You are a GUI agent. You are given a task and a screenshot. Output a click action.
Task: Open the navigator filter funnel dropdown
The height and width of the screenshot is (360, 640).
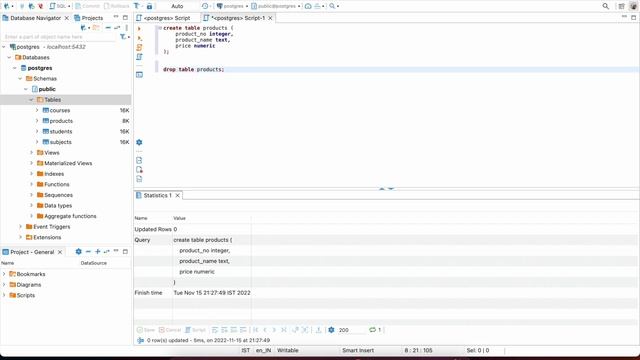[x=124, y=37]
